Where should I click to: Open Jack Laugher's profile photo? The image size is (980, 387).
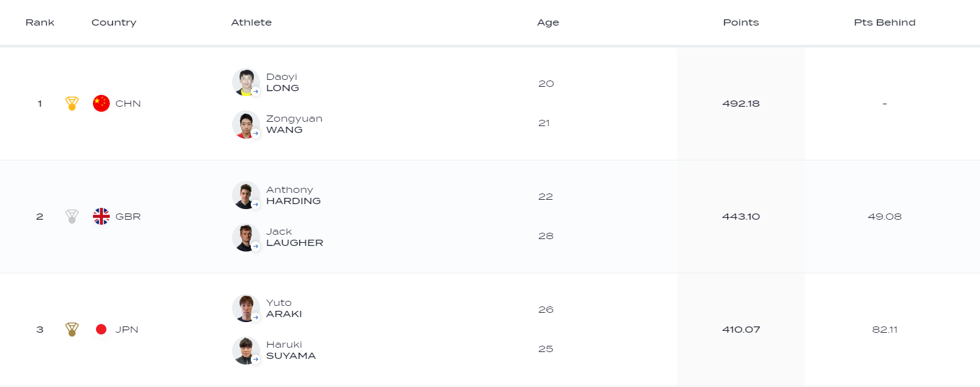coord(246,237)
